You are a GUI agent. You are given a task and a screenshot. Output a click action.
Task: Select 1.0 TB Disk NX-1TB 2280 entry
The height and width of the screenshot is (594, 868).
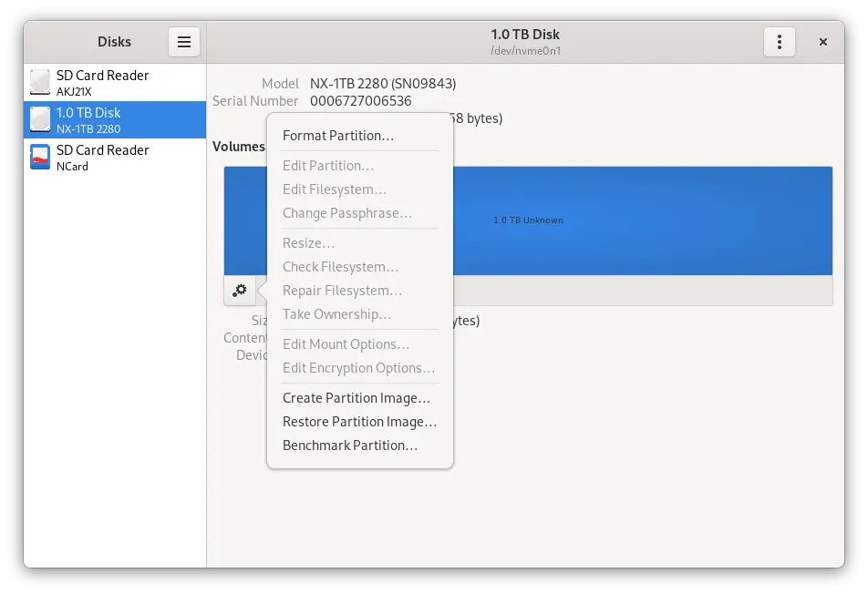(115, 120)
